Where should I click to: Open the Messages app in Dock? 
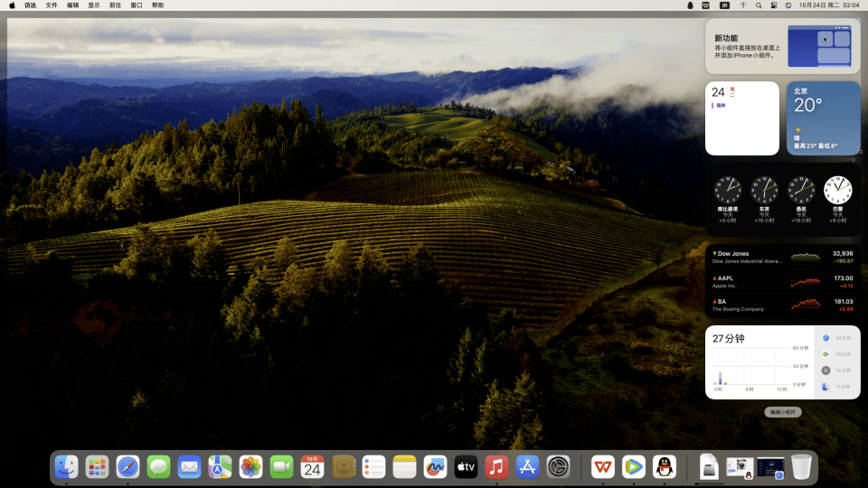pyautogui.click(x=159, y=467)
